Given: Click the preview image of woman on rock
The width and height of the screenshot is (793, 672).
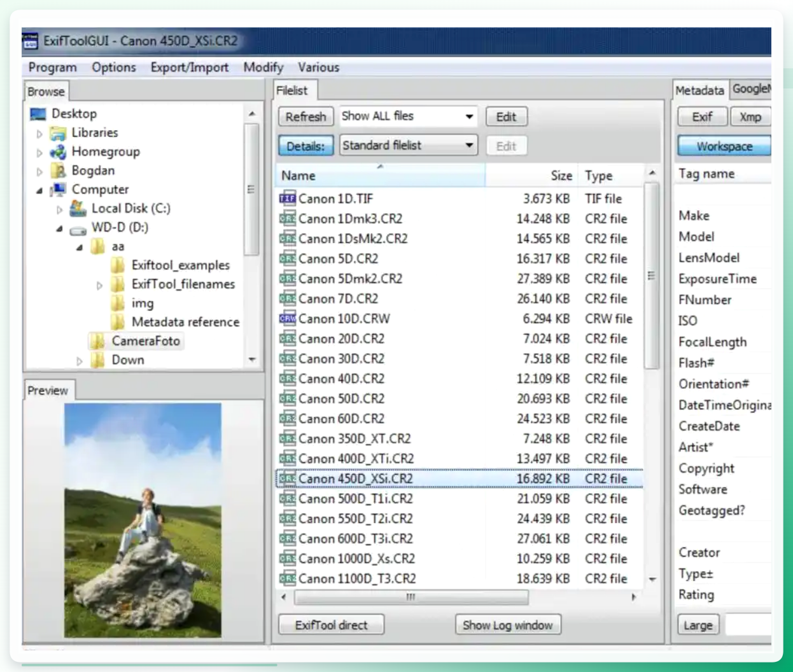Looking at the screenshot, I should coord(143,520).
